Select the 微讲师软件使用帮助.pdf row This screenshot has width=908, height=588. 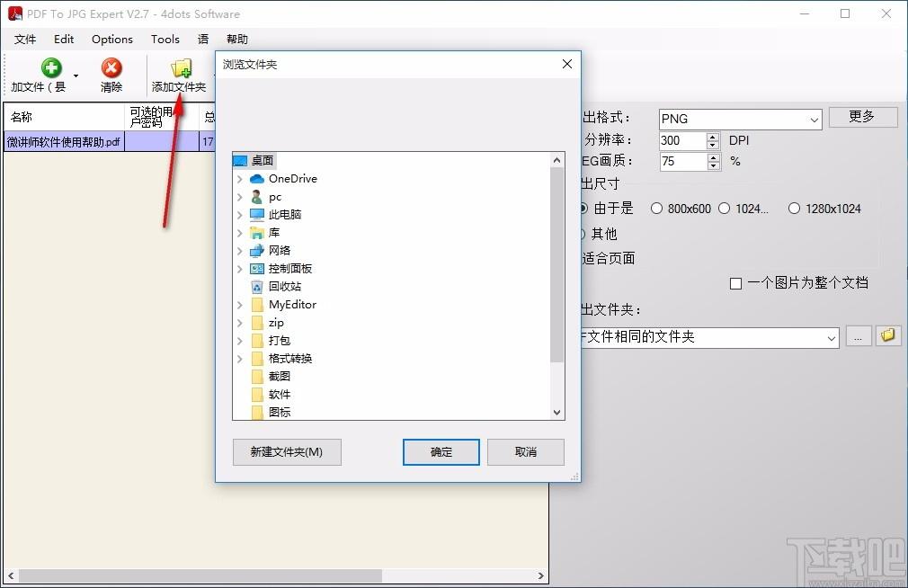point(110,141)
